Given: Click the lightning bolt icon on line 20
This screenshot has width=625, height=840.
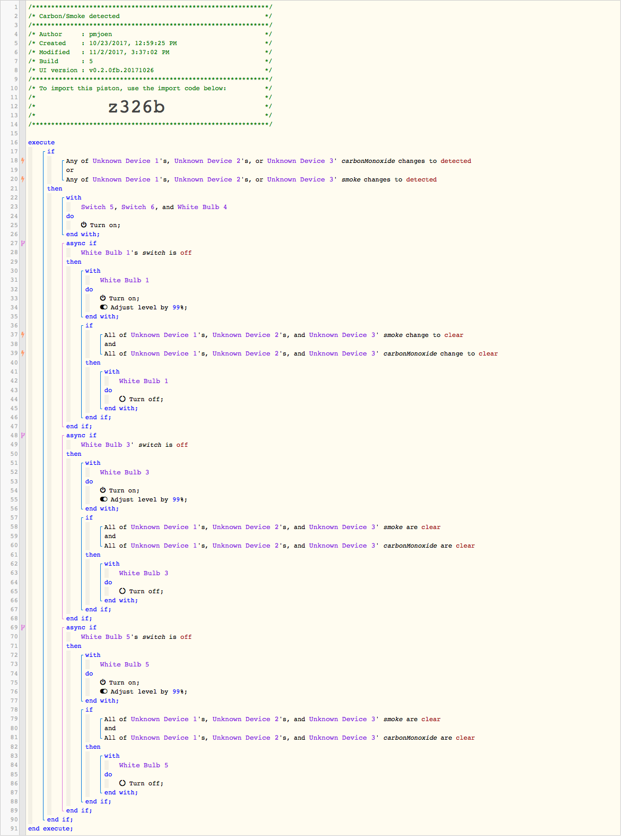Looking at the screenshot, I should point(23,179).
